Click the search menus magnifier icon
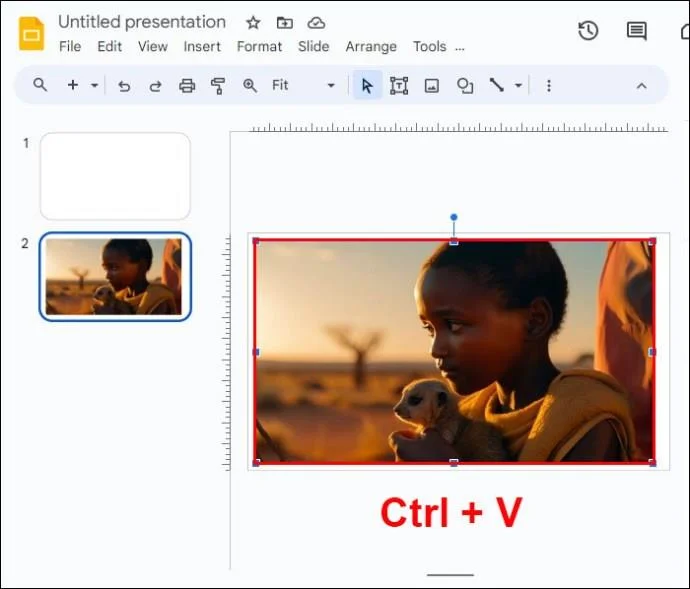Screen dimensions: 690x589 coord(40,85)
